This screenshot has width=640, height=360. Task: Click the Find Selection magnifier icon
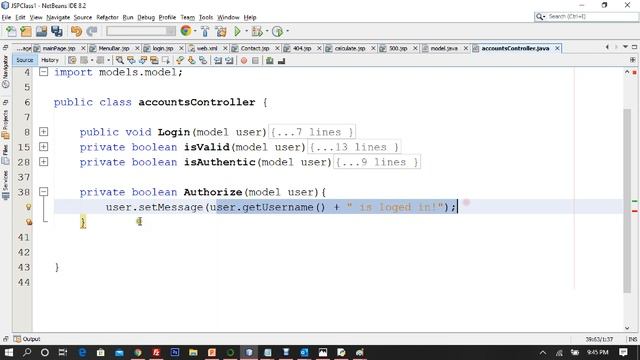(119, 60)
